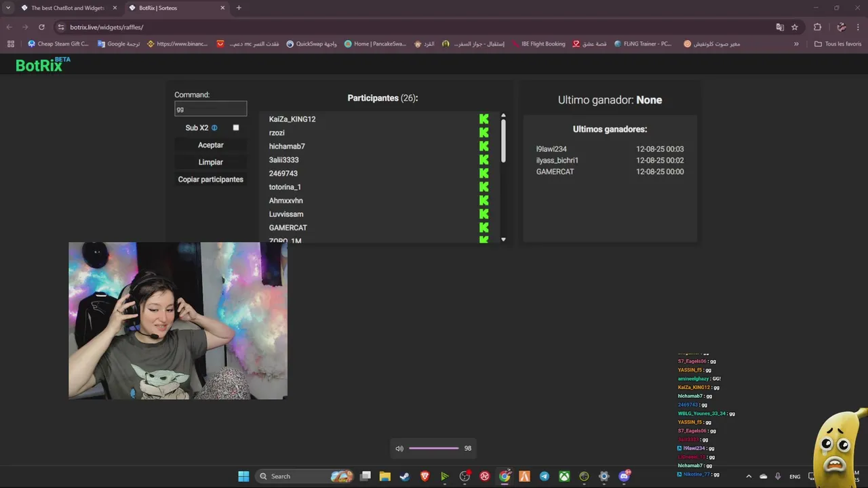Click the Kick icon beside rzozi

pyautogui.click(x=484, y=132)
